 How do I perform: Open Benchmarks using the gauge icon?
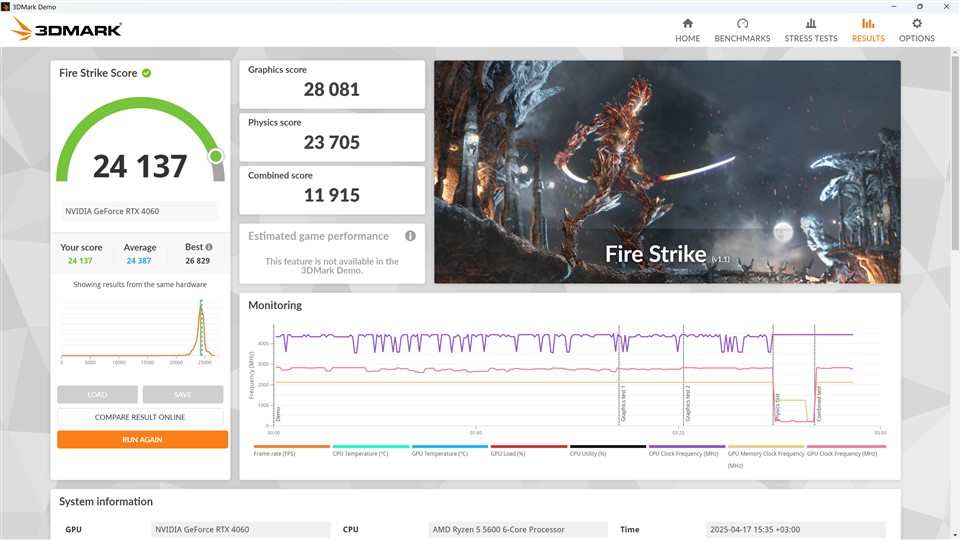tap(742, 24)
